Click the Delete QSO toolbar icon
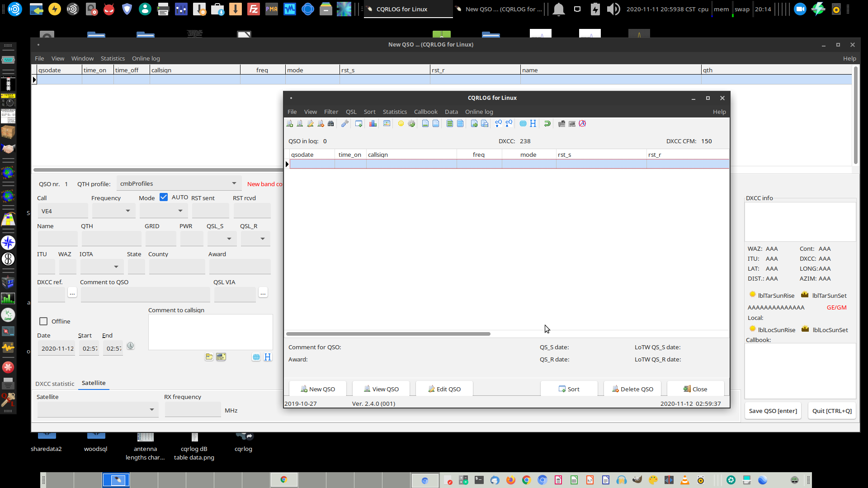Viewport: 868px width, 488px height. point(321,123)
